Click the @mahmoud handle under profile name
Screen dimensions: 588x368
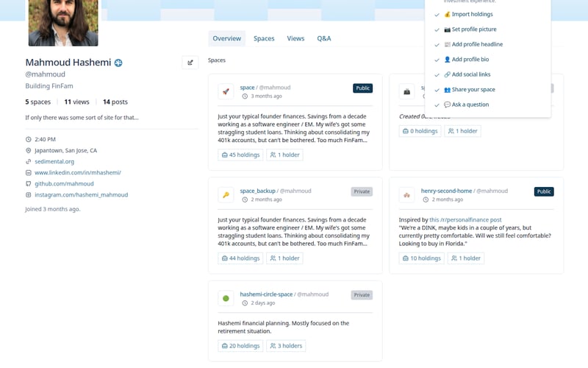pos(45,74)
